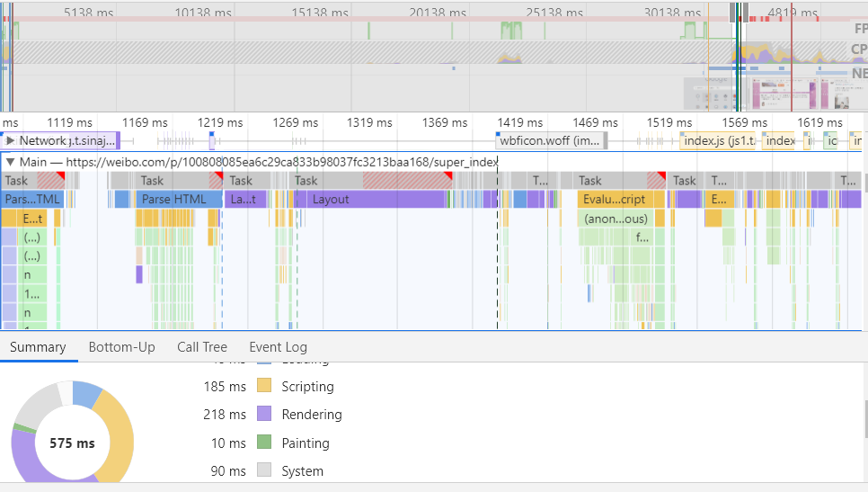Select the Parse HTML block

179,200
